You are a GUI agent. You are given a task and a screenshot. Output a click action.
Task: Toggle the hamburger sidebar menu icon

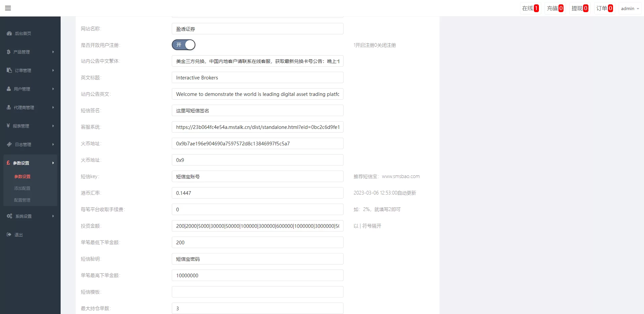coord(8,8)
